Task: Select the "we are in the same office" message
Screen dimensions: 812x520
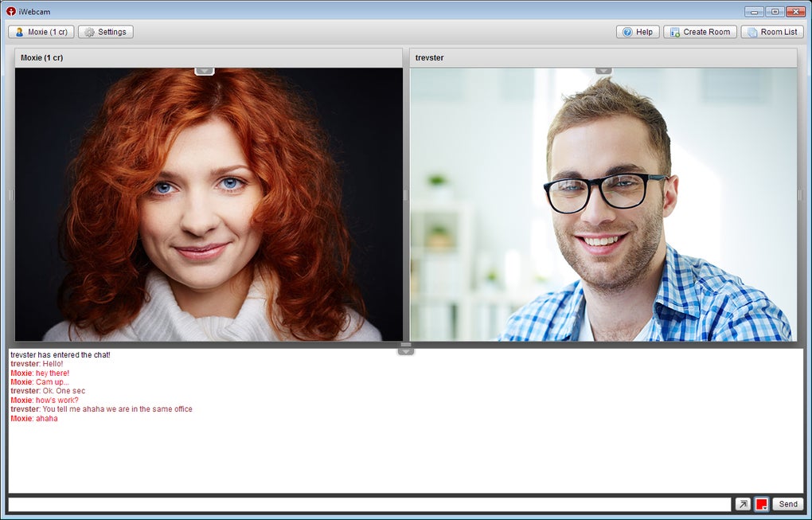Action: tap(102, 409)
